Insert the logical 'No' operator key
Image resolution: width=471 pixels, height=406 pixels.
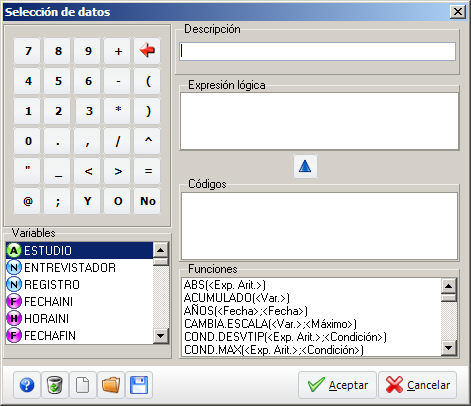coord(147,201)
